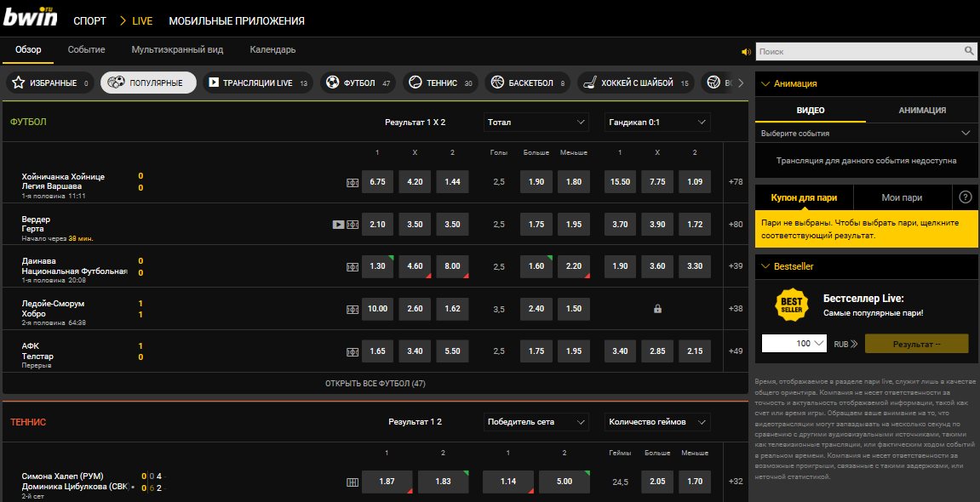Switch to Обзор tab
The image size is (980, 502).
28,49
